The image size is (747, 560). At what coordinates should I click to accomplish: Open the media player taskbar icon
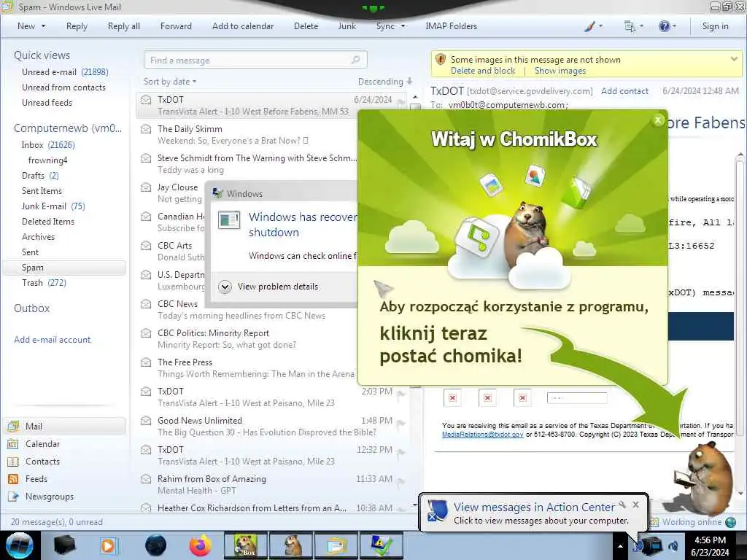109,545
